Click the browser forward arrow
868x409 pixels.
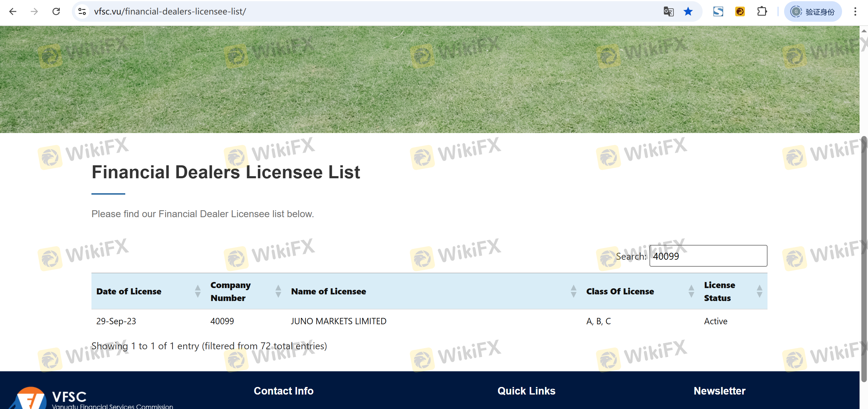click(34, 11)
